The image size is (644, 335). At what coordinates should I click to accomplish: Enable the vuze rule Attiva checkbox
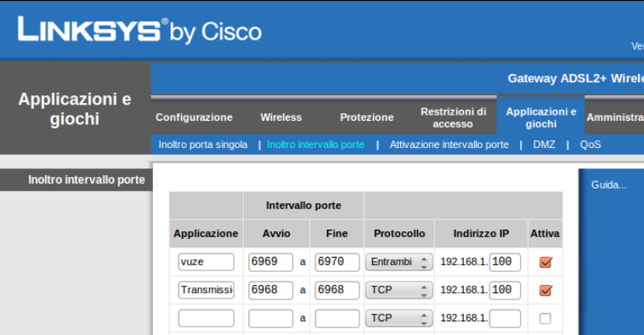[545, 262]
